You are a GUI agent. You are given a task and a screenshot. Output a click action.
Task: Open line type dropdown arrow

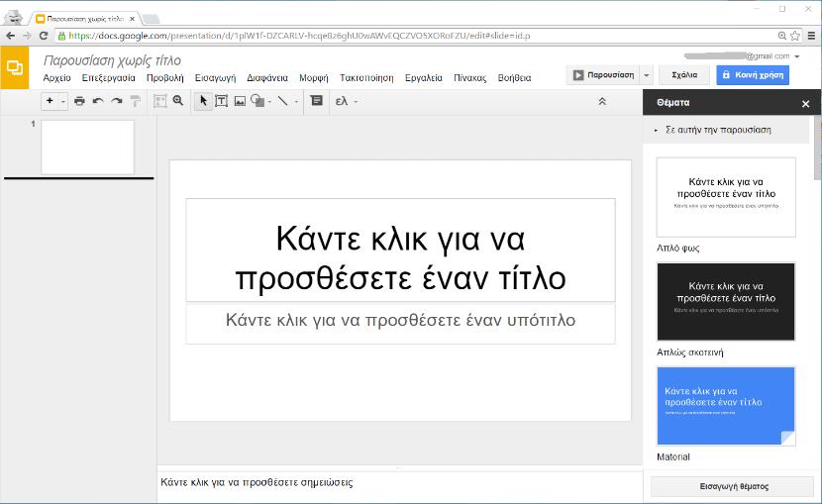coord(296,102)
